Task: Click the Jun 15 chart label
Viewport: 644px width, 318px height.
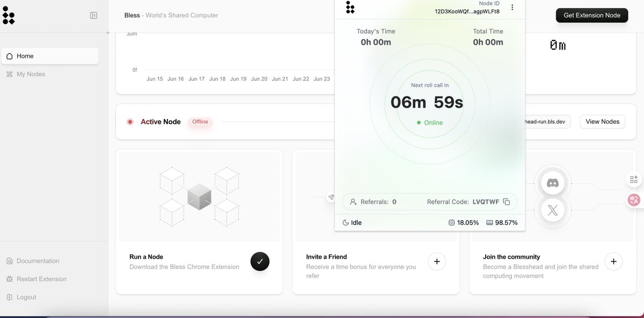Action: click(x=155, y=79)
